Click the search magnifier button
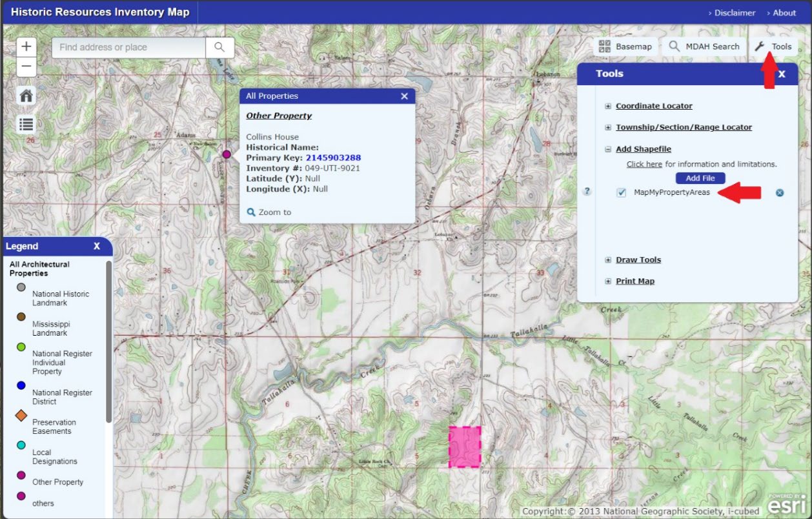Viewport: 812px width, 519px height. click(219, 47)
